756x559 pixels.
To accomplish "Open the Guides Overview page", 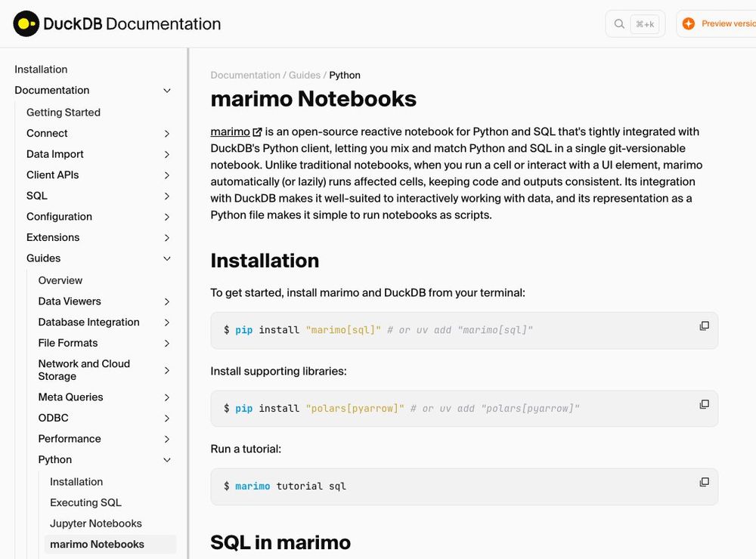I will click(60, 280).
